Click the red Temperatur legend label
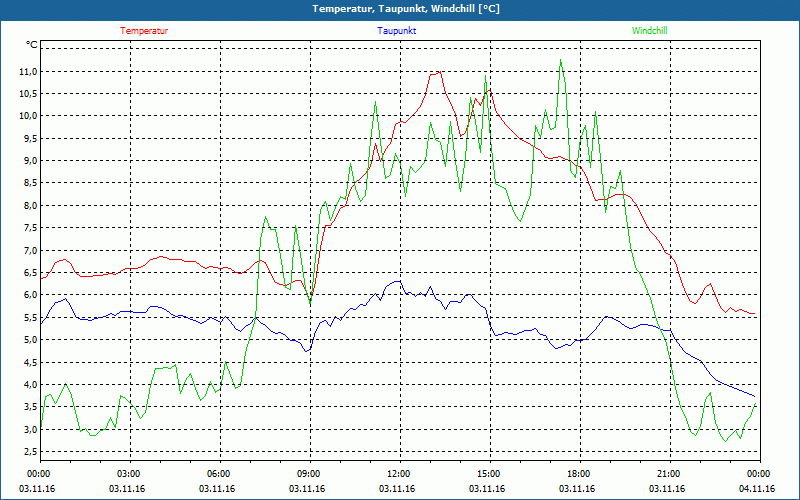Image resolution: width=800 pixels, height=500 pixels. pyautogui.click(x=144, y=31)
